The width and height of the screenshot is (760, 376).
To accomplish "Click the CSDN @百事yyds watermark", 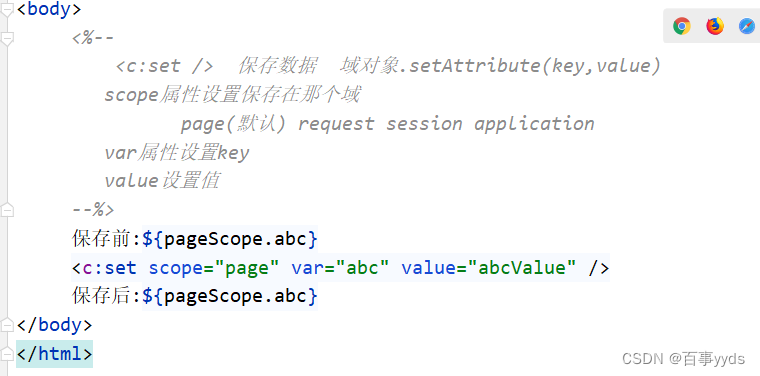I will coord(683,359).
